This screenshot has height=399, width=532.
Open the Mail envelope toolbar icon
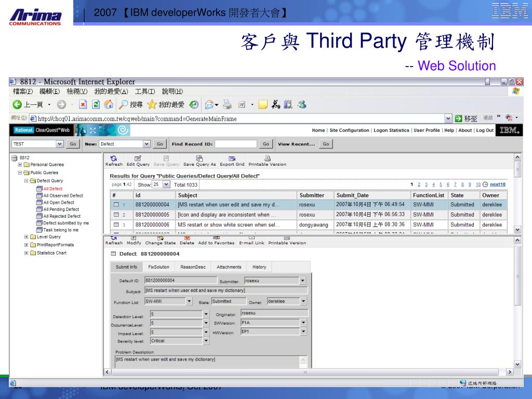(x=209, y=104)
